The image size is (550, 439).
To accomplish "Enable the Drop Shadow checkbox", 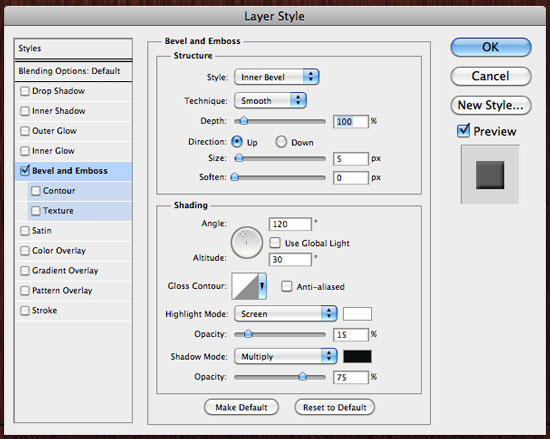I will tap(25, 91).
